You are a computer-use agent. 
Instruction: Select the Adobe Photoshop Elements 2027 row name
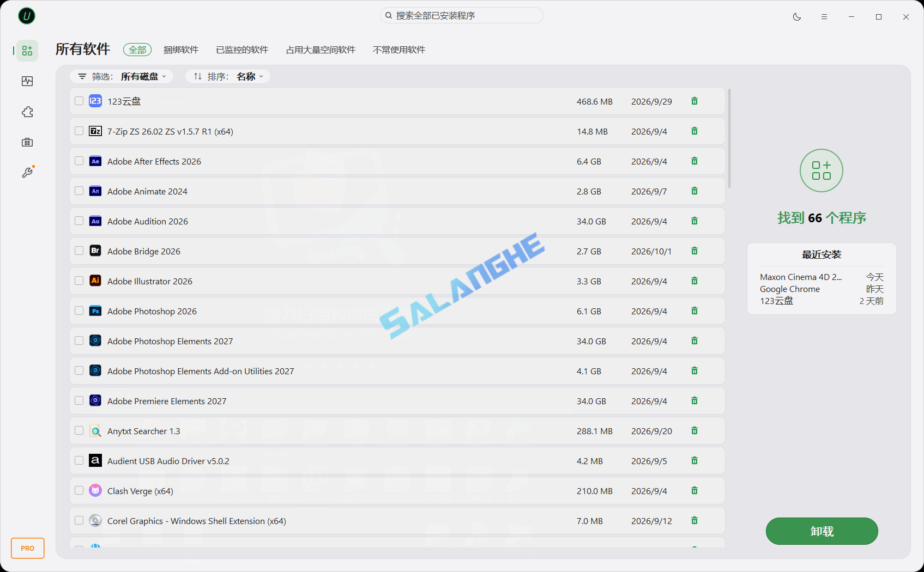coord(170,341)
